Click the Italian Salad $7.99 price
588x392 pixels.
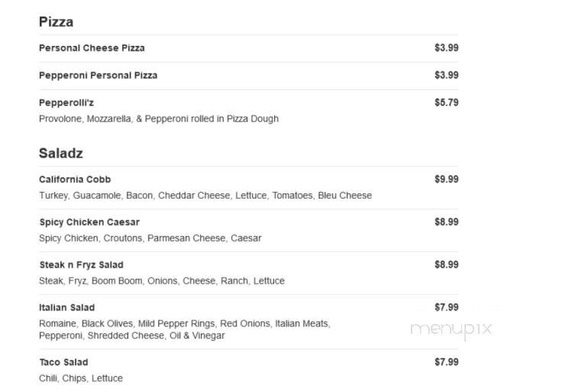click(x=446, y=307)
